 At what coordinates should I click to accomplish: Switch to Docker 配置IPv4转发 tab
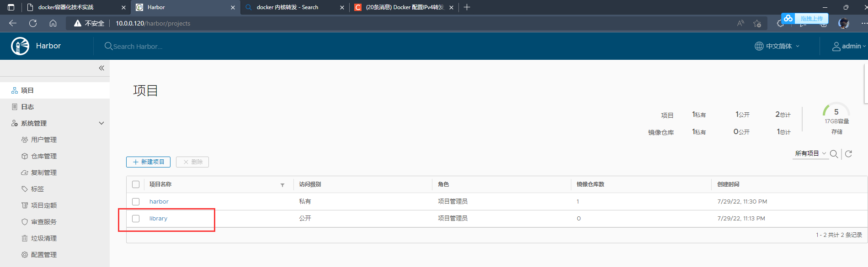[404, 7]
